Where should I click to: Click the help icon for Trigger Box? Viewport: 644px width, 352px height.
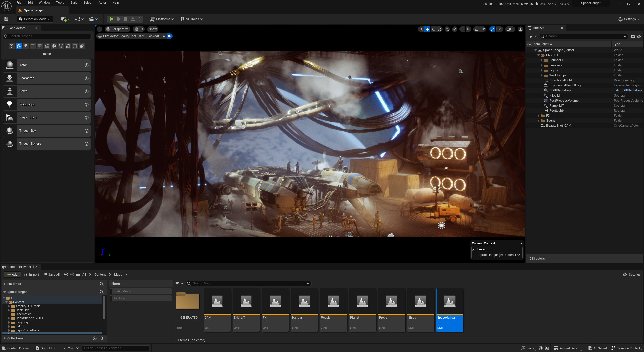[x=87, y=131]
